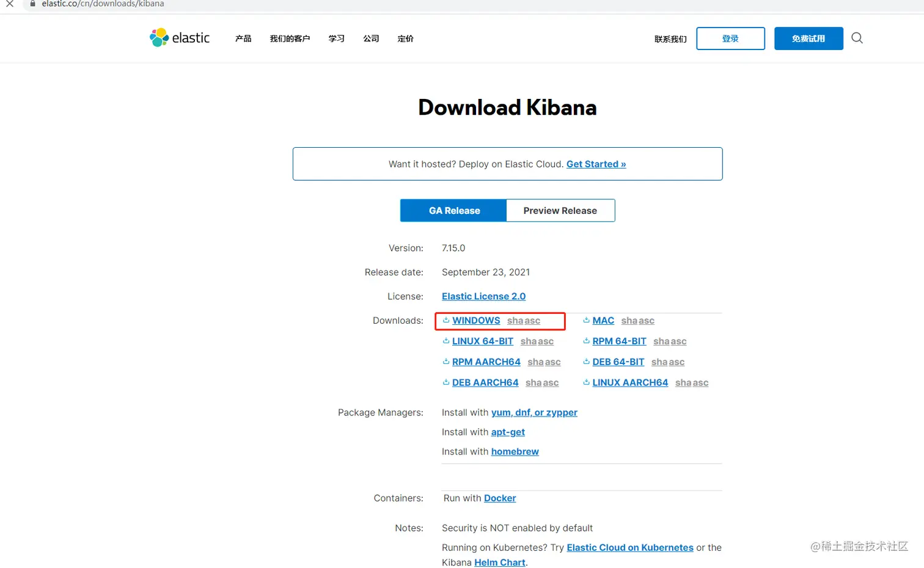
Task: Open the Docker link
Action: coord(500,498)
